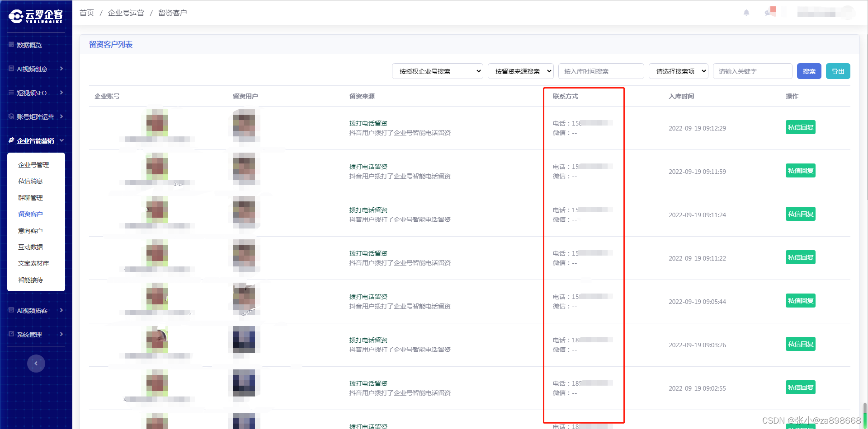This screenshot has width=868, height=429.
Task: Click 私信回复 for 09:11:24 row
Action: [x=801, y=214]
